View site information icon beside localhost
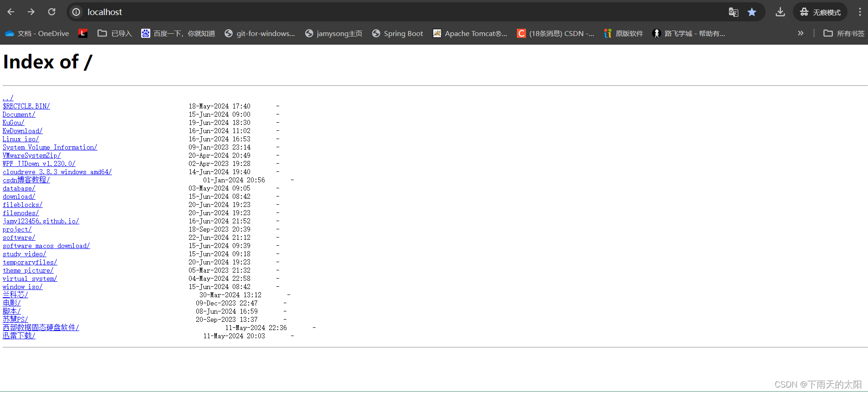This screenshot has width=868, height=393. pyautogui.click(x=77, y=12)
